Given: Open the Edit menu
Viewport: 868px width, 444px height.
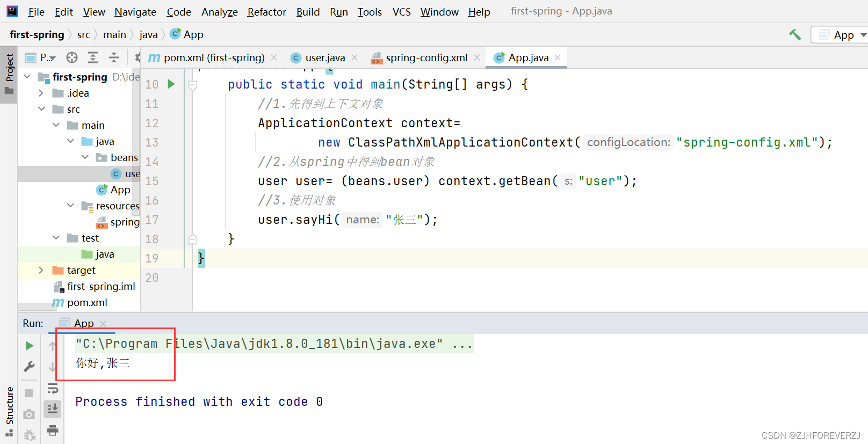Looking at the screenshot, I should tap(64, 12).
